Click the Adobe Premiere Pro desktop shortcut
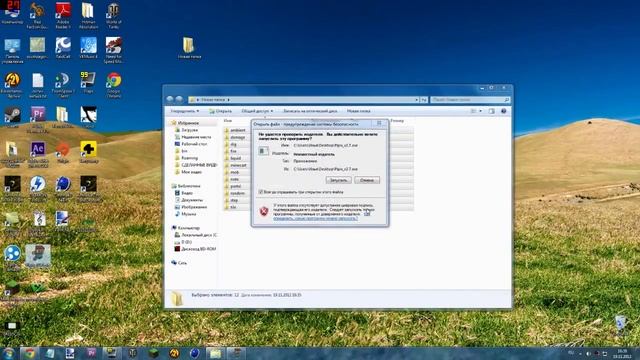The width and height of the screenshot is (640, 360). (38, 120)
